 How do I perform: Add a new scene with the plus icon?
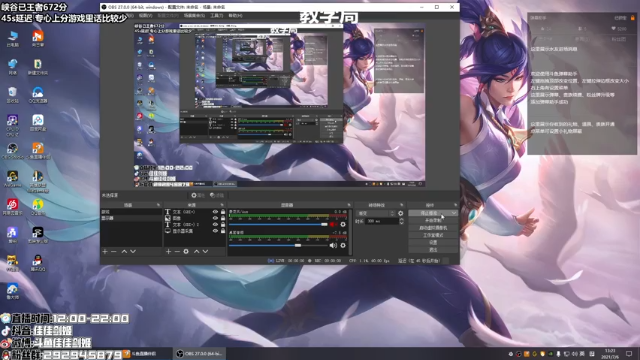coord(105,251)
